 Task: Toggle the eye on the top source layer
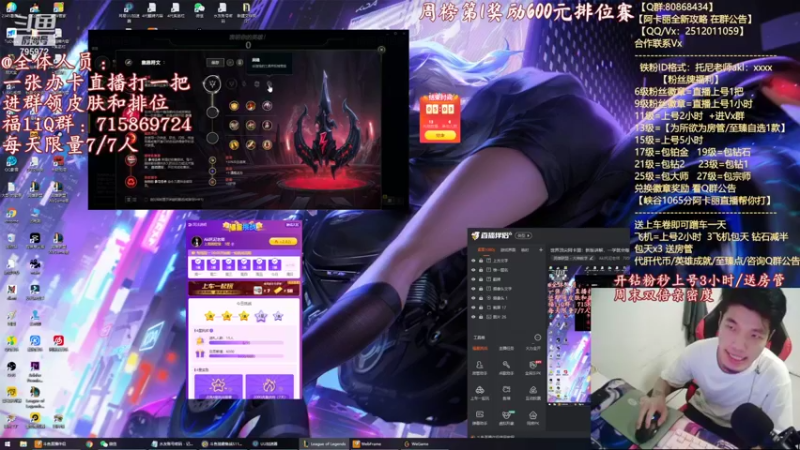click(x=473, y=260)
